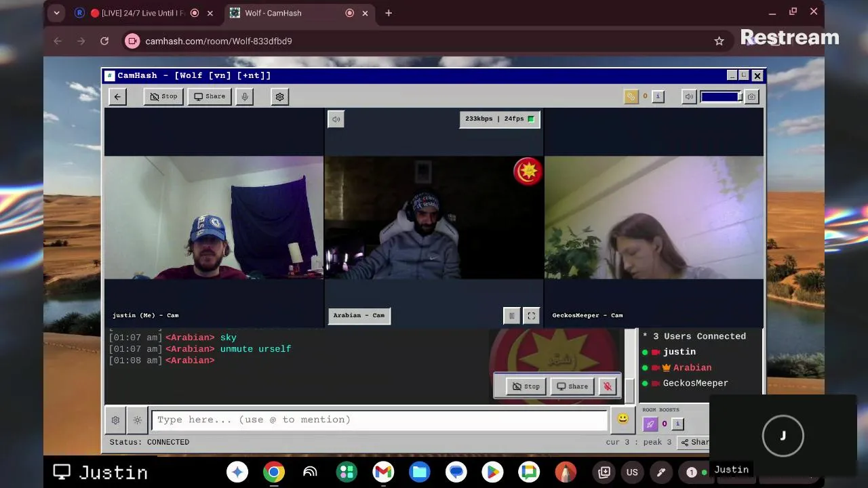868x488 pixels.
Task: Open Gmail from the shelf
Action: tap(383, 472)
